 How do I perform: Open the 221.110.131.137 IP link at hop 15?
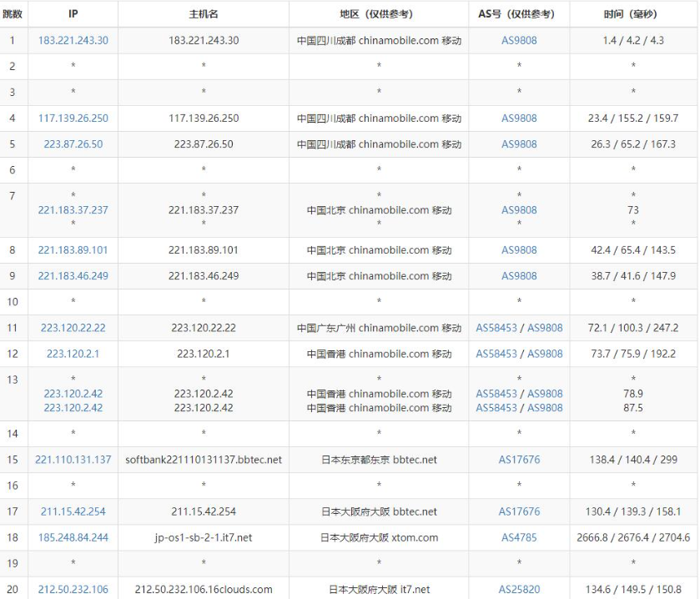(x=73, y=460)
